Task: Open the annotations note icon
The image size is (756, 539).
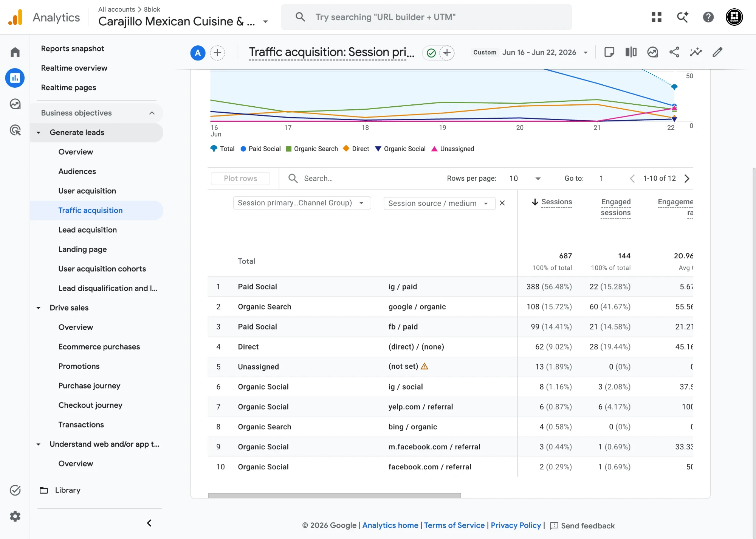Action: click(609, 52)
